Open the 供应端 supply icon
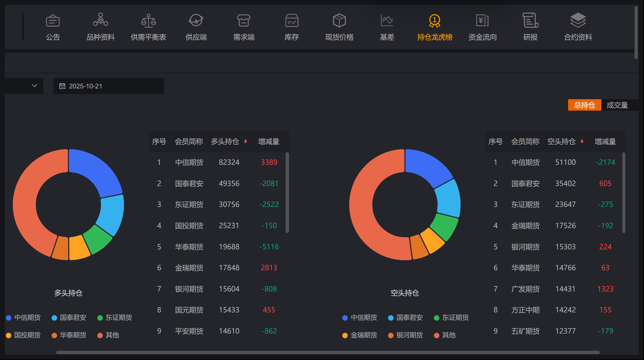 tap(196, 20)
